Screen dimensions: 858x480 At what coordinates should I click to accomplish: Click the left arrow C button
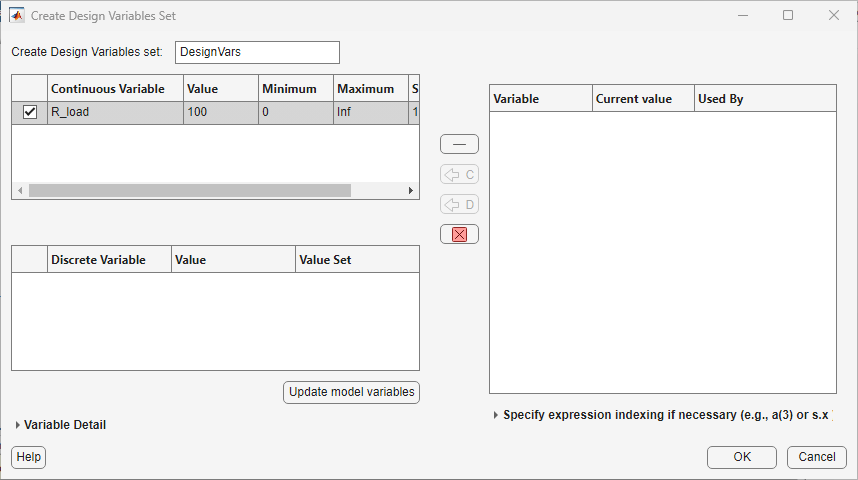pos(459,174)
